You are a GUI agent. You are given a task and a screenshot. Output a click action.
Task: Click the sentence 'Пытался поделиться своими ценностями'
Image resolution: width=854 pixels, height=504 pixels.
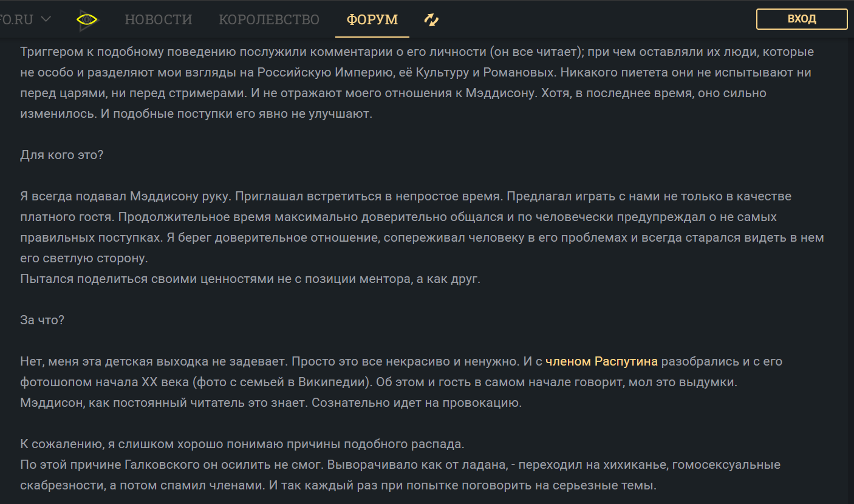(250, 279)
